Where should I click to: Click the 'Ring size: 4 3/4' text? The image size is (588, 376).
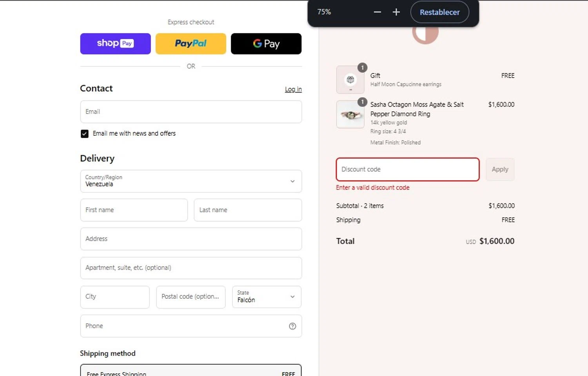(388, 131)
